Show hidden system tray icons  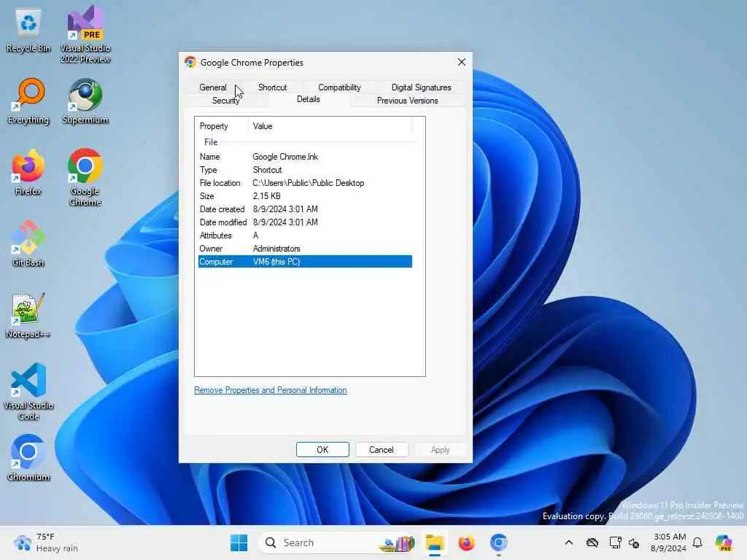(x=569, y=542)
